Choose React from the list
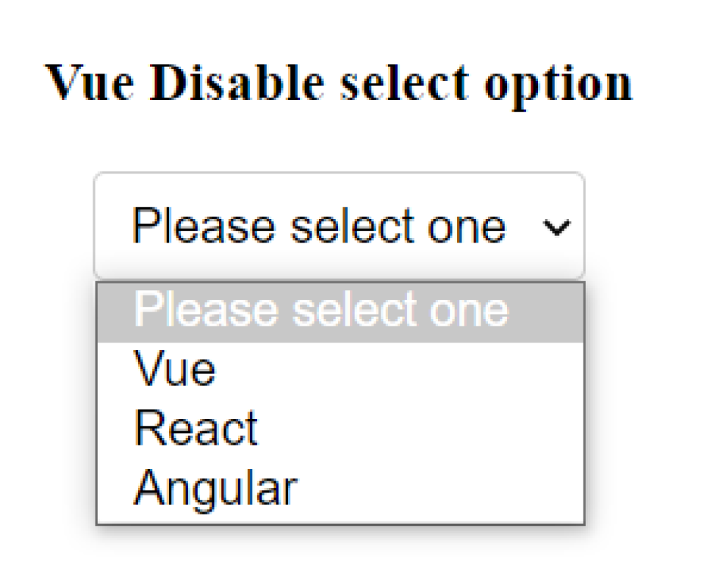 196,428
